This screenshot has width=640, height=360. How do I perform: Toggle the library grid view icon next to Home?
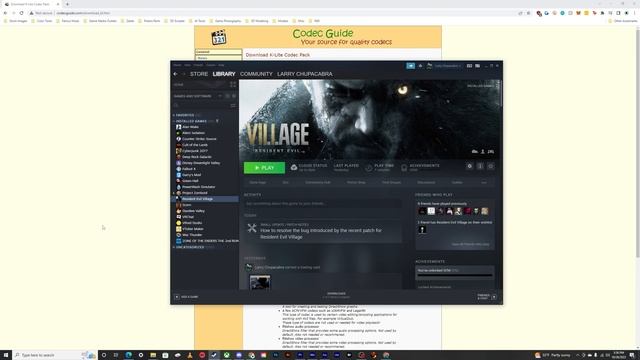[x=233, y=84]
